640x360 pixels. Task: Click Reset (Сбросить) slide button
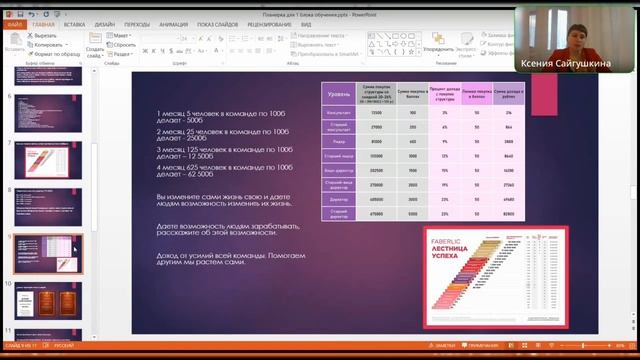pos(121,44)
